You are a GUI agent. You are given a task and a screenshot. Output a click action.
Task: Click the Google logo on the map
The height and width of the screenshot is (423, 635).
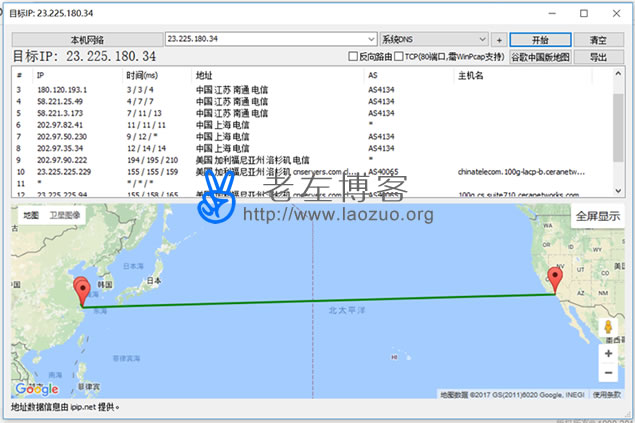tap(37, 389)
